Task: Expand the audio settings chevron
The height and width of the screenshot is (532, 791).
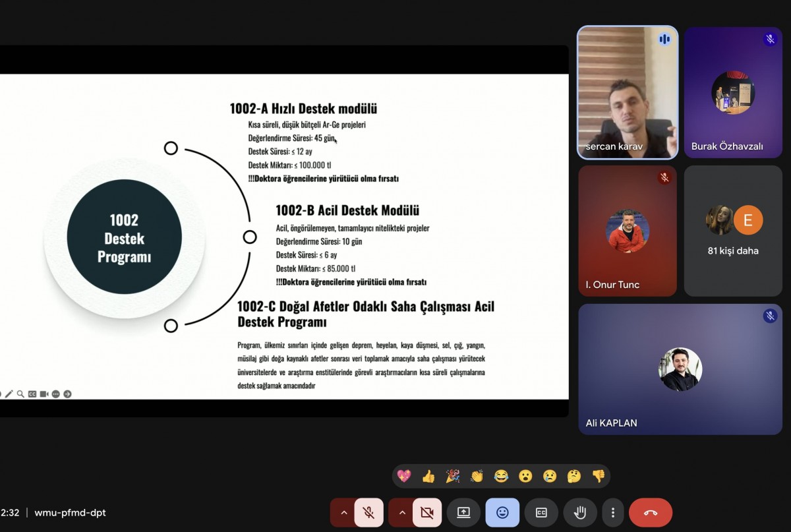Action: tap(343, 512)
